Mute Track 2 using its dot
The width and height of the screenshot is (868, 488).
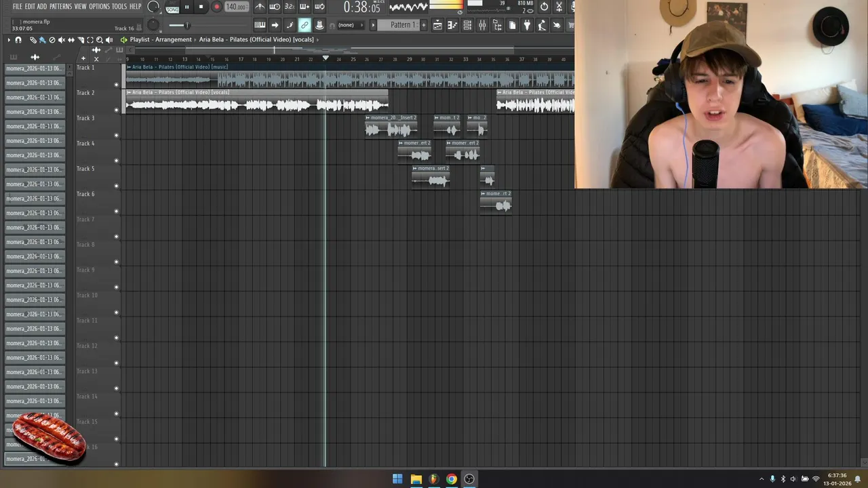[116, 110]
